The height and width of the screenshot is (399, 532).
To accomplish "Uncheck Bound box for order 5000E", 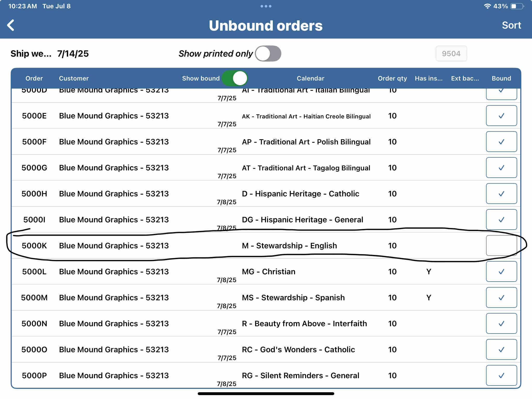I will [x=501, y=116].
